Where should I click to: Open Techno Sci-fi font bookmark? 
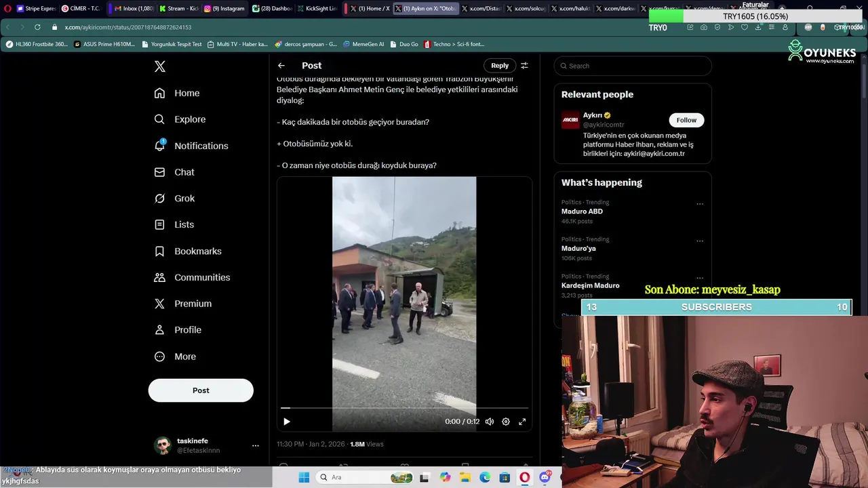[x=454, y=44]
